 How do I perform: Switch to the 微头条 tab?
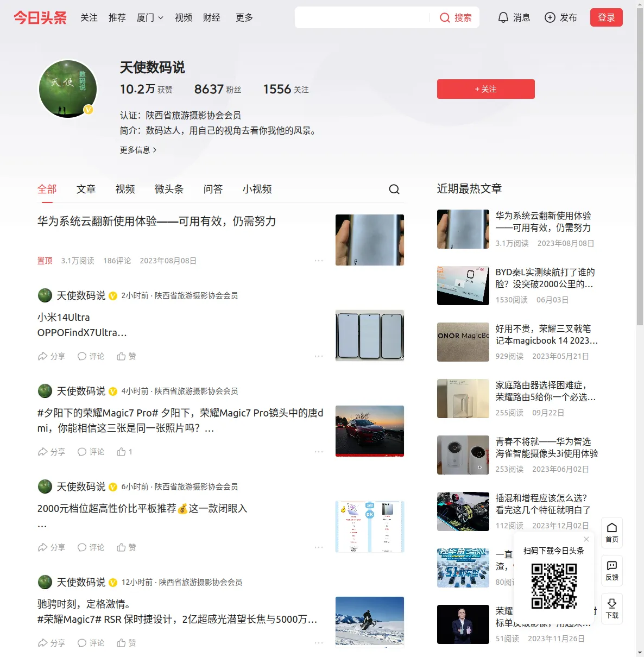pyautogui.click(x=169, y=189)
